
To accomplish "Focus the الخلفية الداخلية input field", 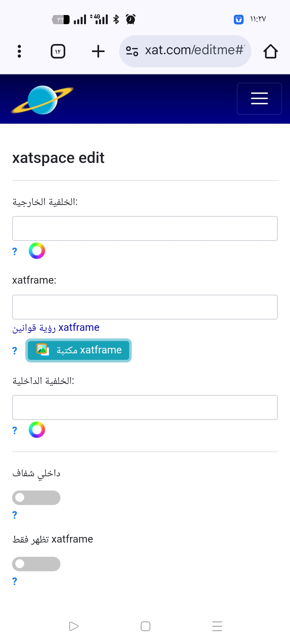I will pyautogui.click(x=145, y=407).
